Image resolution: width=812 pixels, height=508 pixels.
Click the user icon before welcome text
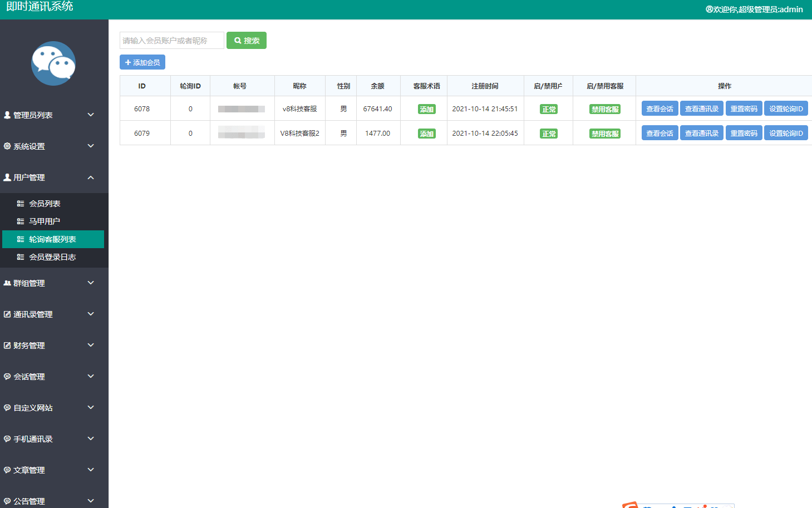pyautogui.click(x=709, y=9)
